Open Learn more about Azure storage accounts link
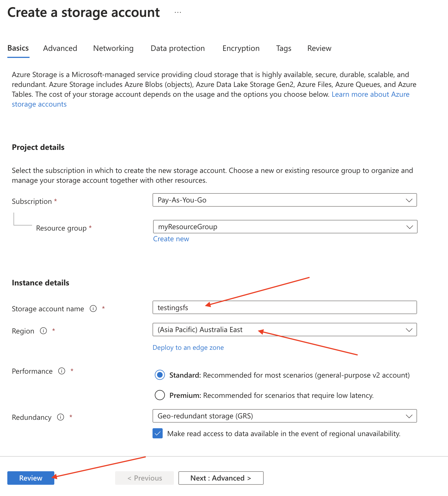The image size is (448, 496). pos(370,94)
